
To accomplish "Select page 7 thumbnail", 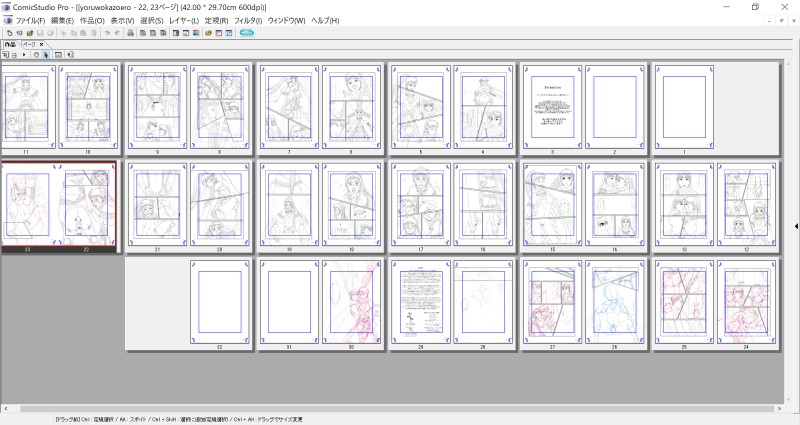I will 289,107.
